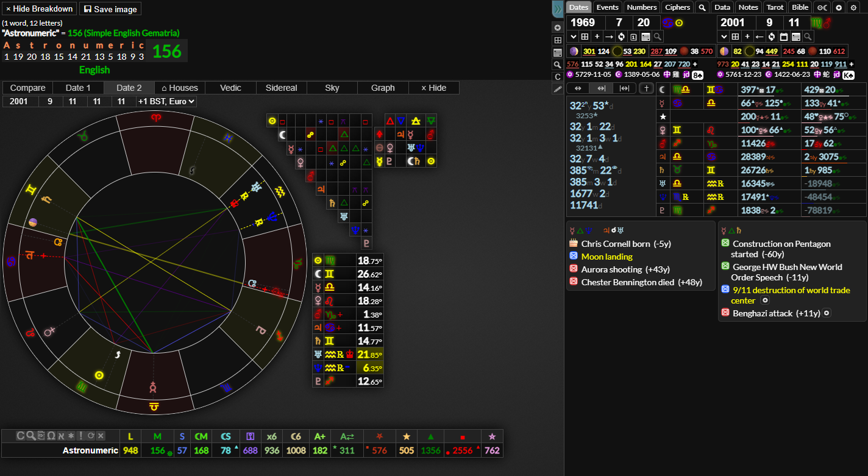
Task: Switch to the Vedic chart tab
Action: (x=230, y=88)
